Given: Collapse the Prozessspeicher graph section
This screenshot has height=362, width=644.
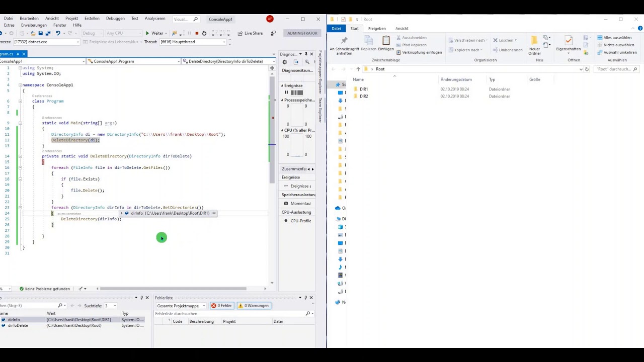Looking at the screenshot, I should pos(282,100).
